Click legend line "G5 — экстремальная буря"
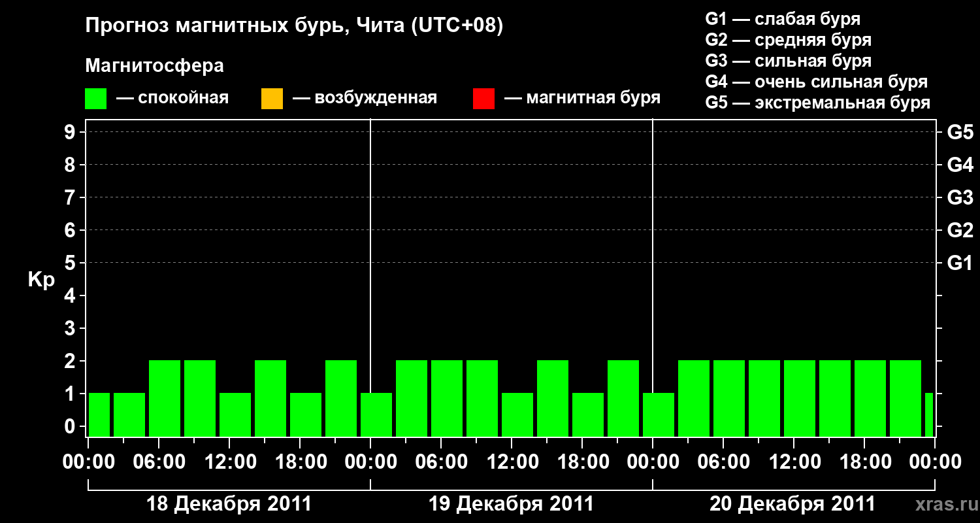This screenshot has width=980, height=523. [x=818, y=103]
